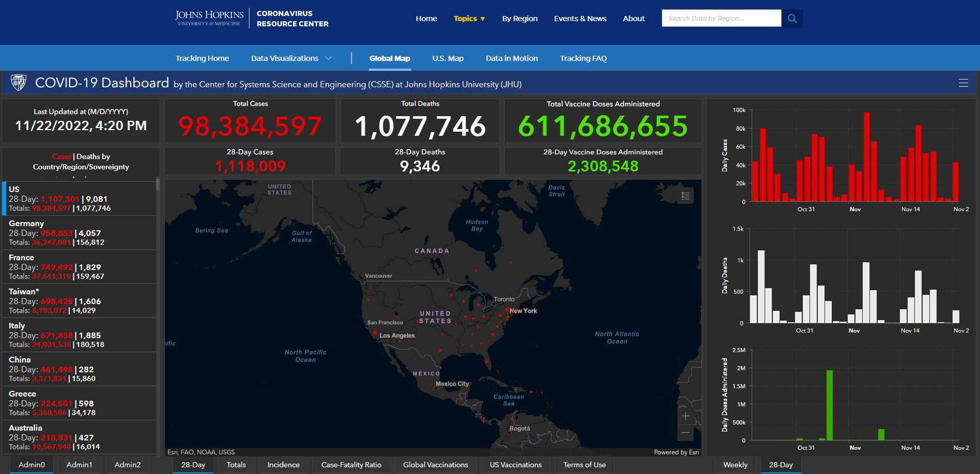The height and width of the screenshot is (474, 980).
Task: Expand the Data Visualizations menu
Action: pyautogui.click(x=291, y=58)
